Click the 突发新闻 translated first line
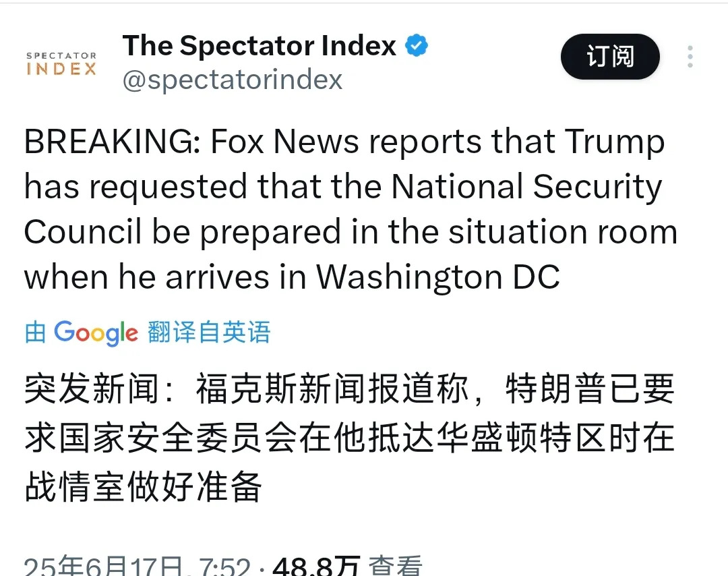Screen dimensions: 728x576 coord(349,388)
